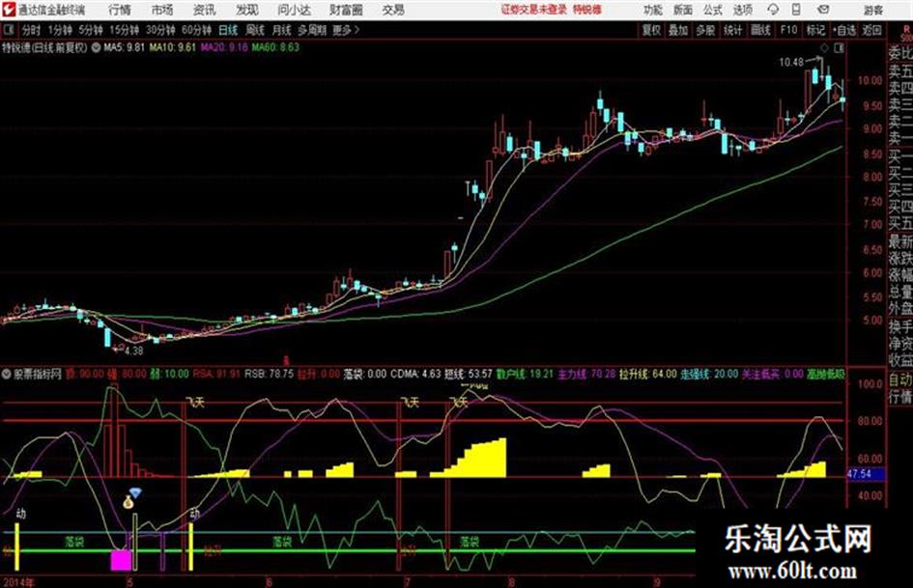Add stock to 自选 watchlist

(843, 30)
